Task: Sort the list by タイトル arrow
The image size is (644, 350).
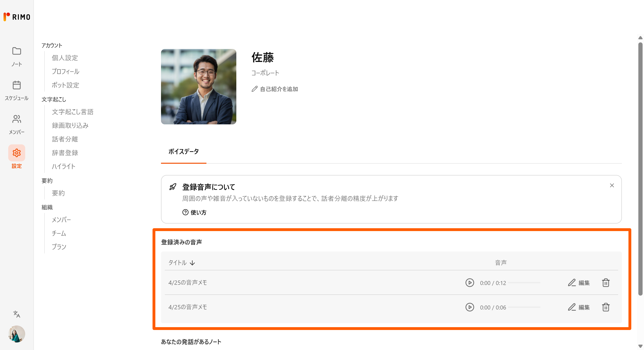Action: (192, 263)
